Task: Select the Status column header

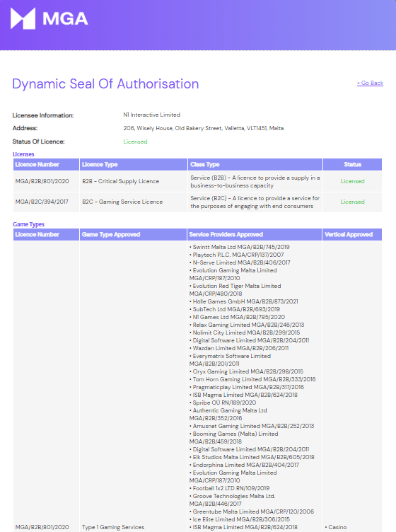Action: [353, 165]
